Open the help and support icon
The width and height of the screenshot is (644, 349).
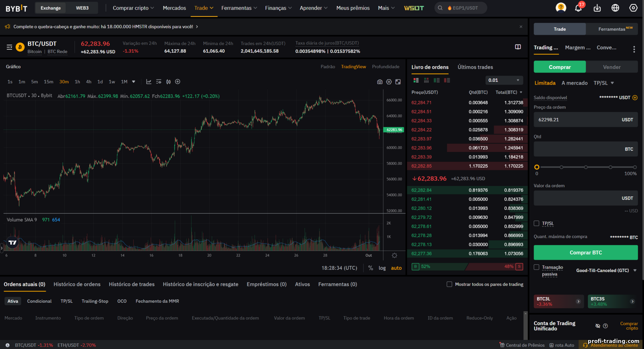tap(561, 8)
